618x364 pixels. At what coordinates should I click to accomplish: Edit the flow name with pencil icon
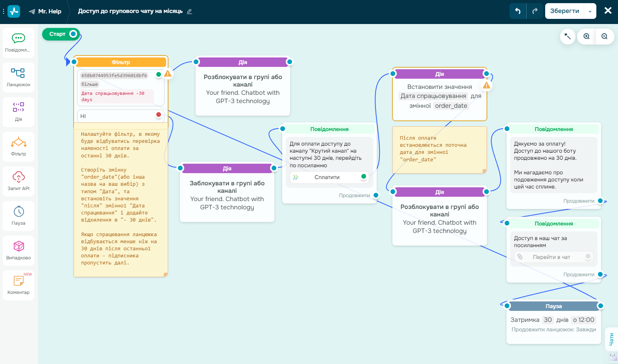pos(189,11)
